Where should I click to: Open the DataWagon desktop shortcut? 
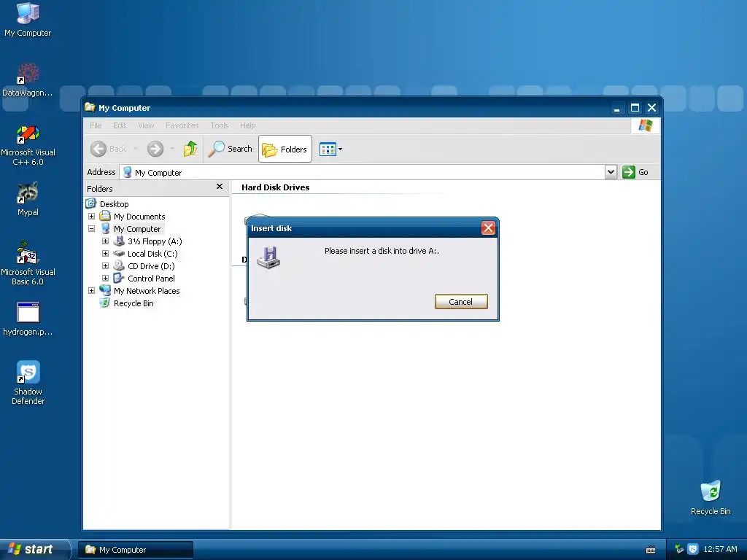(28, 80)
